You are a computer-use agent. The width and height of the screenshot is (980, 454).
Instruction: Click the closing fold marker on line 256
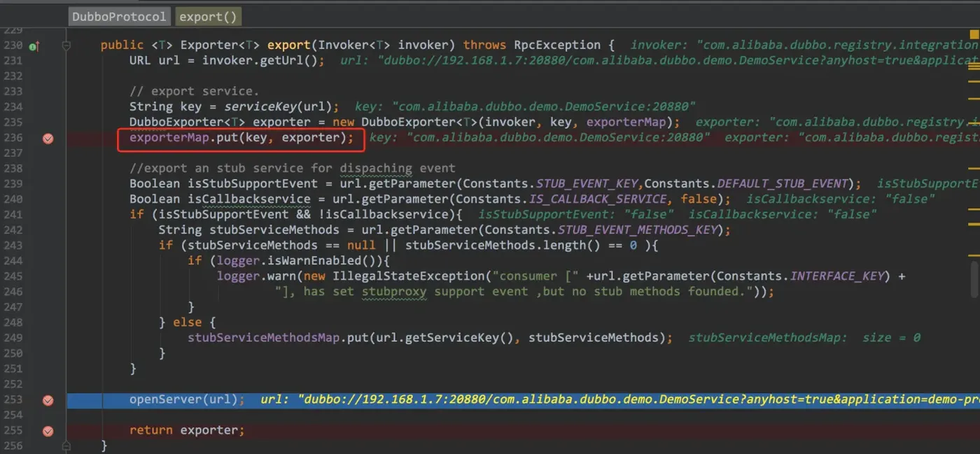coord(66,446)
